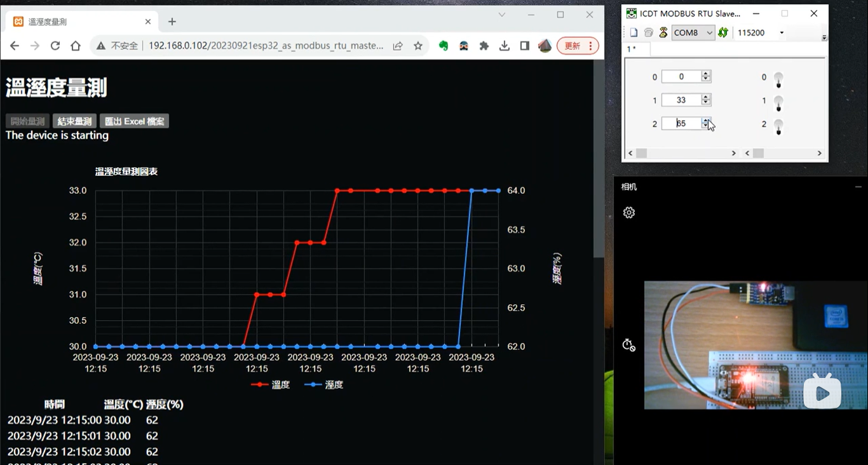Click the new document icon in Modbus Slave
The height and width of the screenshot is (465, 868).
coord(634,32)
